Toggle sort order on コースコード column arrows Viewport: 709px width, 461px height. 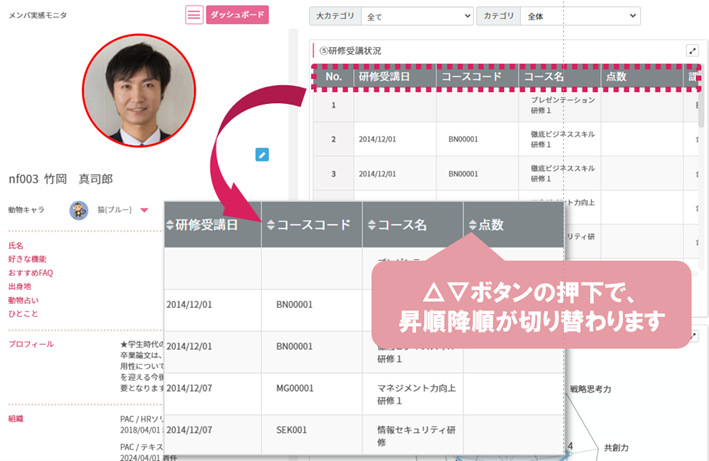[268, 226]
